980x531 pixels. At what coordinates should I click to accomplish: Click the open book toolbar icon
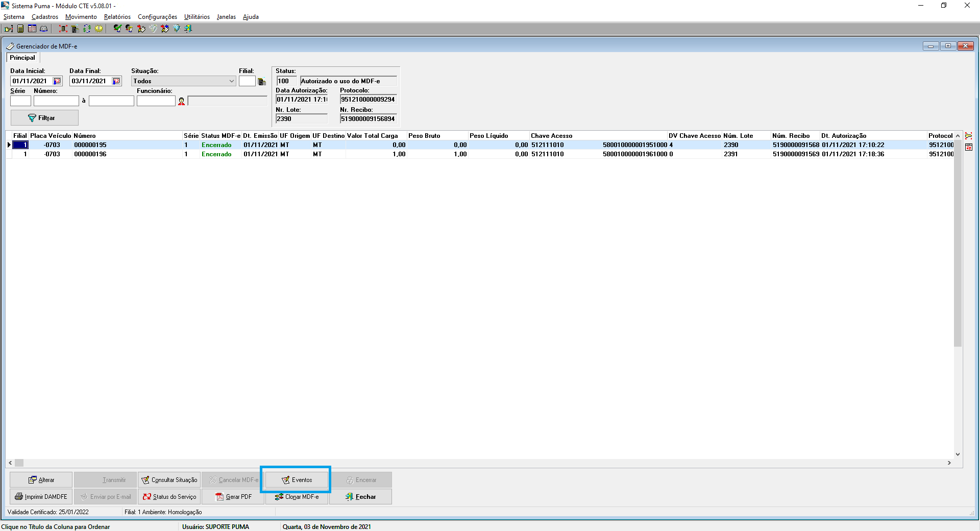click(x=44, y=29)
